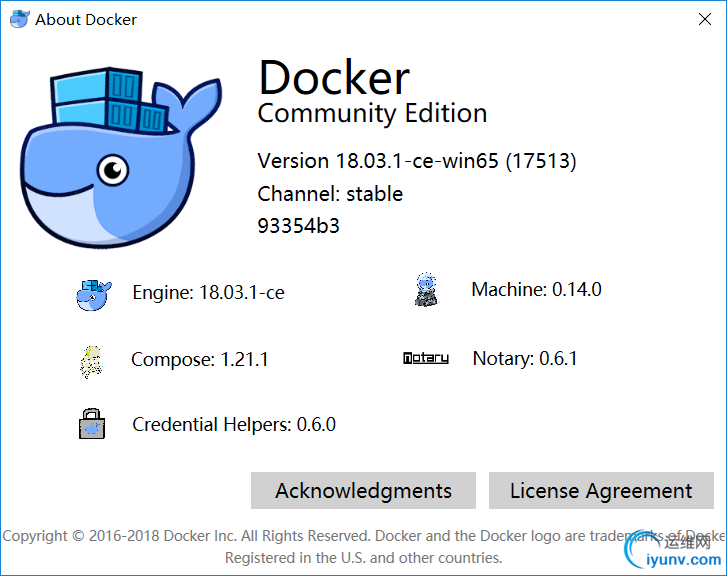Click the Notary logo icon
Screen dimensions: 727x576
point(426,358)
